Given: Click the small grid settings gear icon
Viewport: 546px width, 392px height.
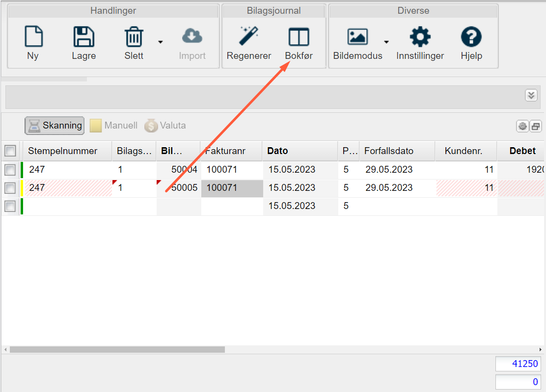Looking at the screenshot, I should [x=522, y=126].
